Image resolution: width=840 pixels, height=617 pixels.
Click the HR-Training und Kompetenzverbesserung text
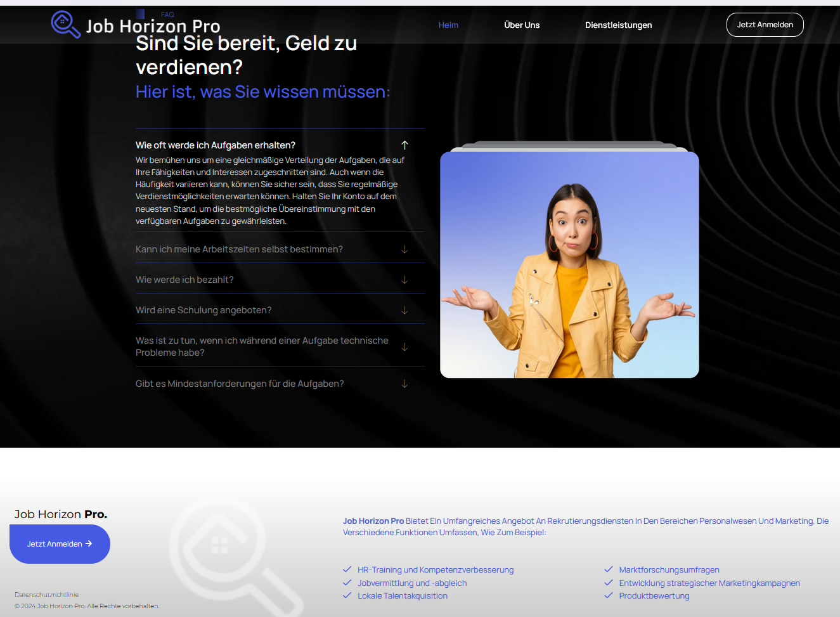436,570
